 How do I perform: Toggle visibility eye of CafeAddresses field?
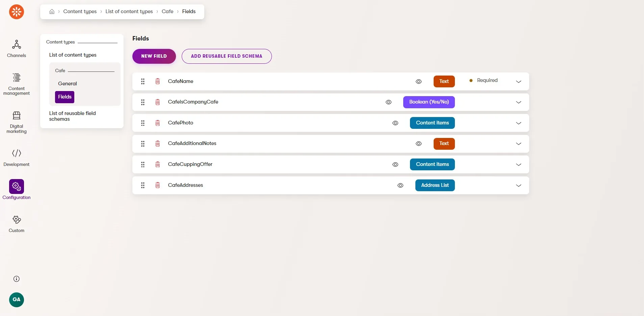tap(401, 185)
